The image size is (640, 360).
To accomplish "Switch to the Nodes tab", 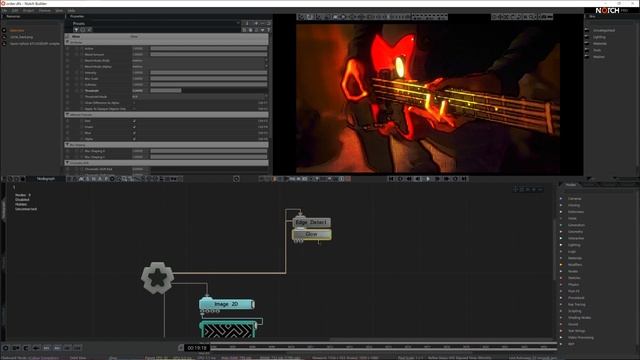I will tap(571, 185).
